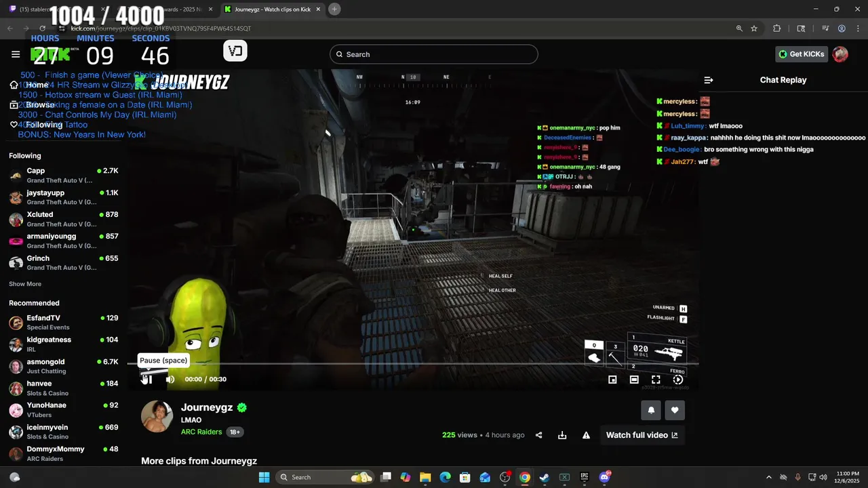Share the clip using the share icon

[x=539, y=435]
